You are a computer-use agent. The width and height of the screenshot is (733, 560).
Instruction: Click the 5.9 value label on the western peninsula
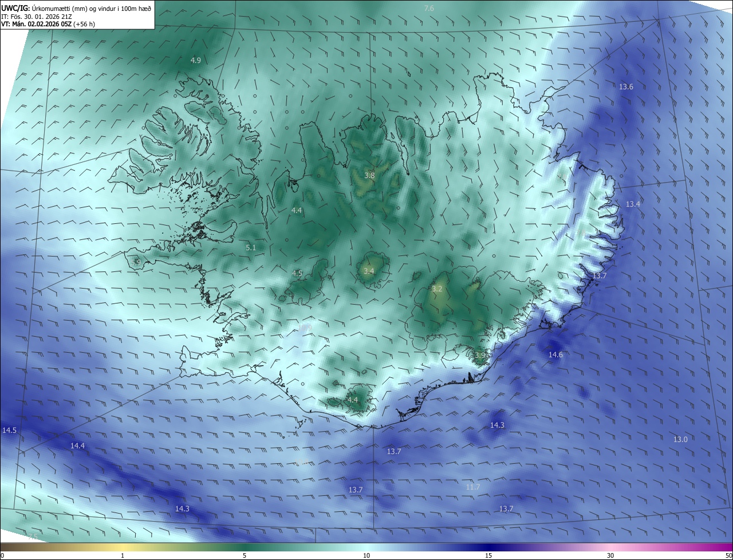136,262
